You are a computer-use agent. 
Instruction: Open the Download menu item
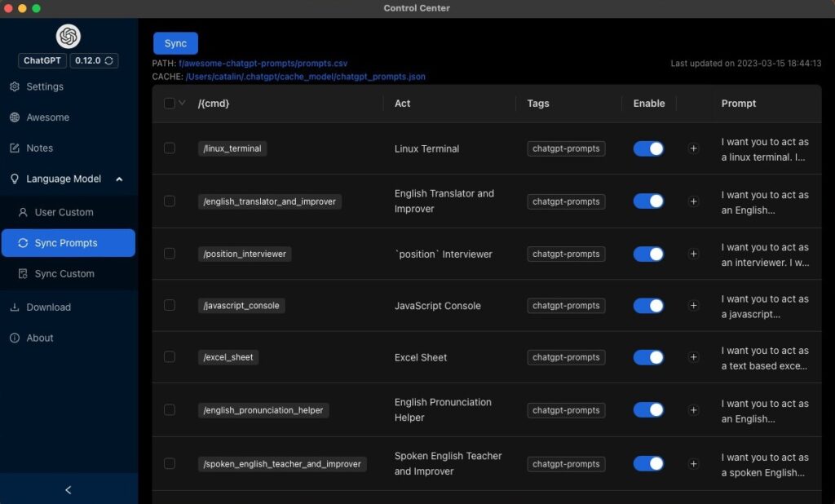tap(68, 307)
